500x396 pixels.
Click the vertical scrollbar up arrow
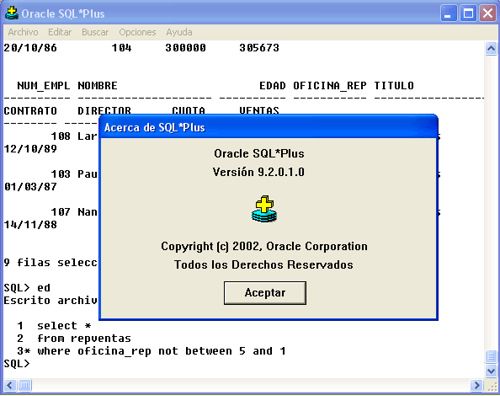pyautogui.click(x=491, y=49)
